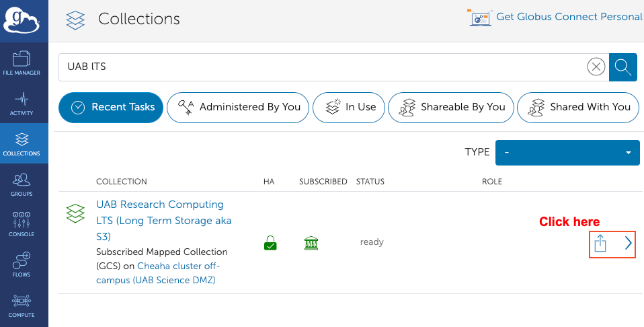Open collection in File Manager icon

click(600, 243)
